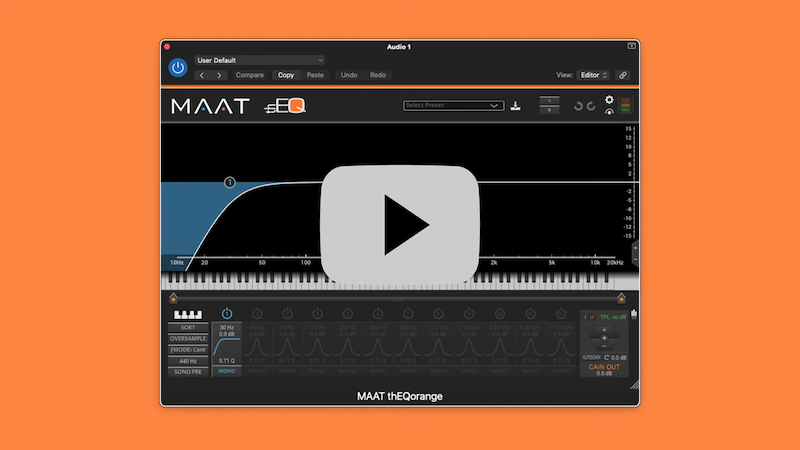The image size is (800, 450).
Task: Enable band 10 power icon
Action: (x=499, y=313)
